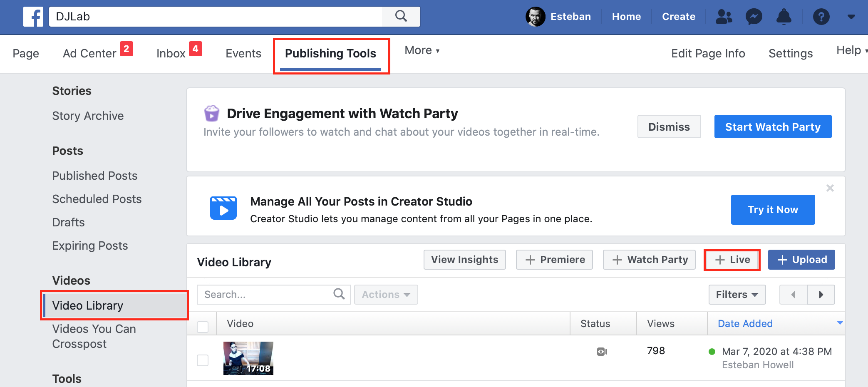Click the Status column header

595,323
